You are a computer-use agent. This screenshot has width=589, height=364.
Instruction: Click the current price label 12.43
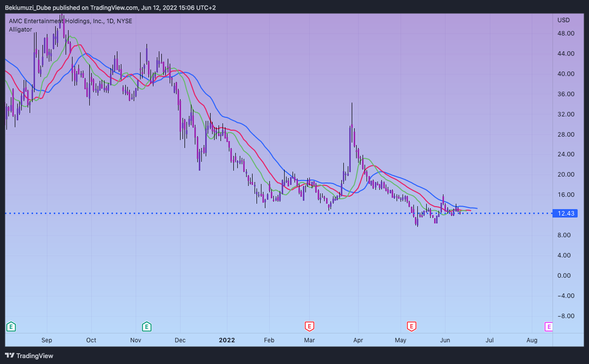pyautogui.click(x=566, y=214)
